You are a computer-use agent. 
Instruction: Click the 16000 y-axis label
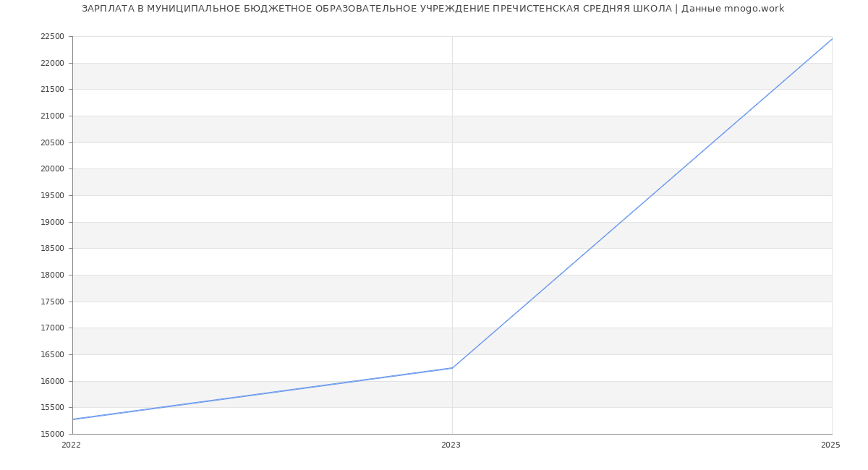click(52, 382)
